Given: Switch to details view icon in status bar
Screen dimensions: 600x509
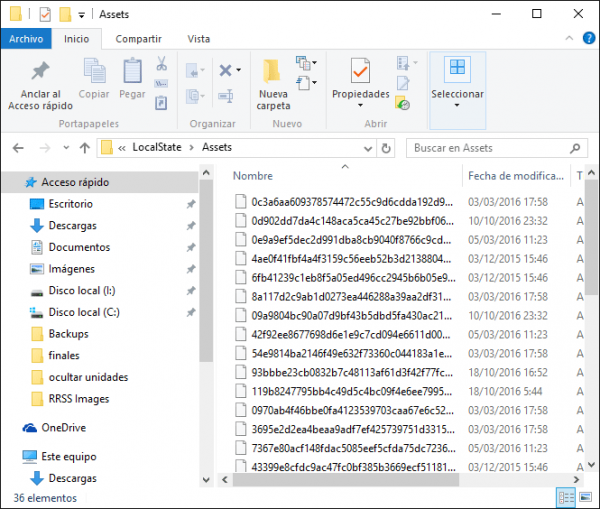Looking at the screenshot, I should coord(566,498).
